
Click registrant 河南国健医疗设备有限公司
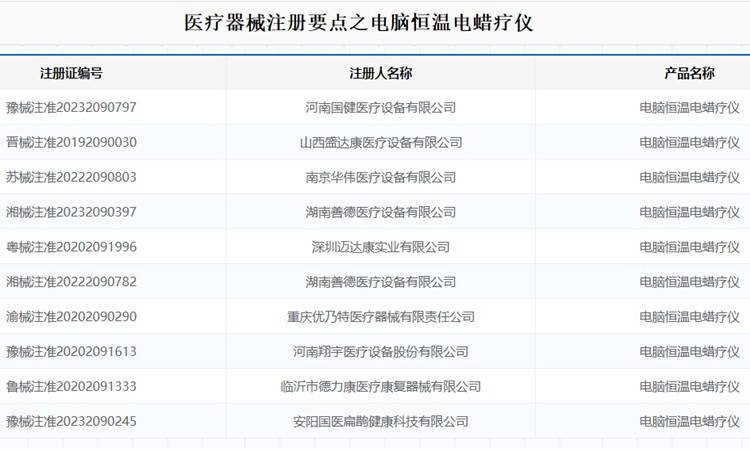[x=381, y=107]
